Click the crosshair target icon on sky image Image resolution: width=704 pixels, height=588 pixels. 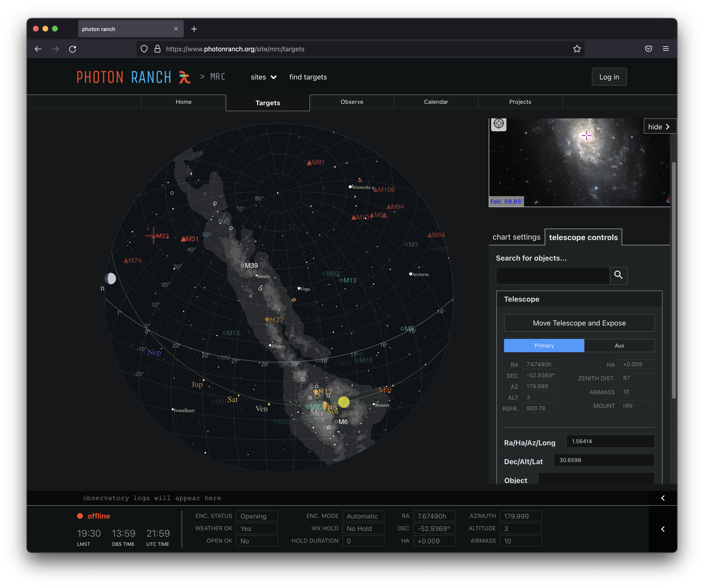click(499, 124)
